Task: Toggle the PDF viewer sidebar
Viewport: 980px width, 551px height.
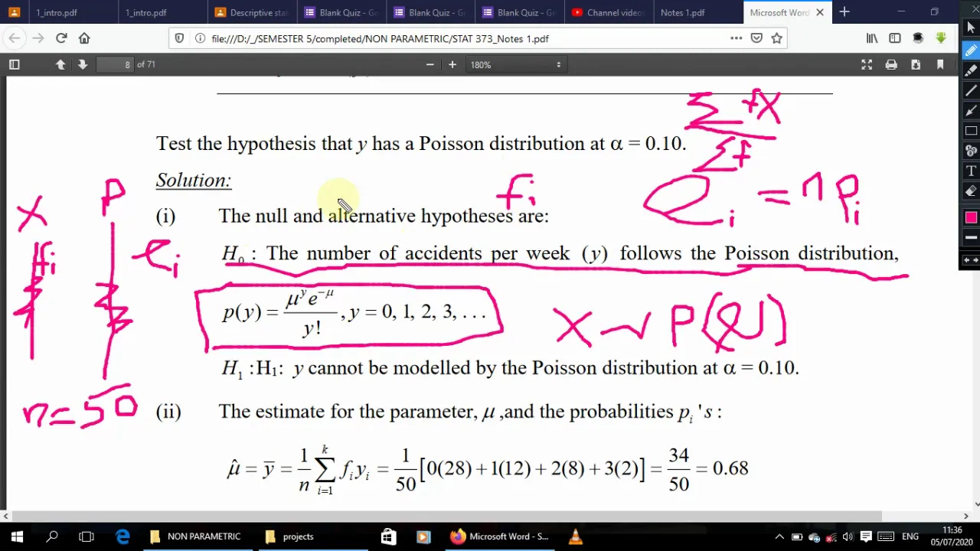Action: tap(14, 65)
